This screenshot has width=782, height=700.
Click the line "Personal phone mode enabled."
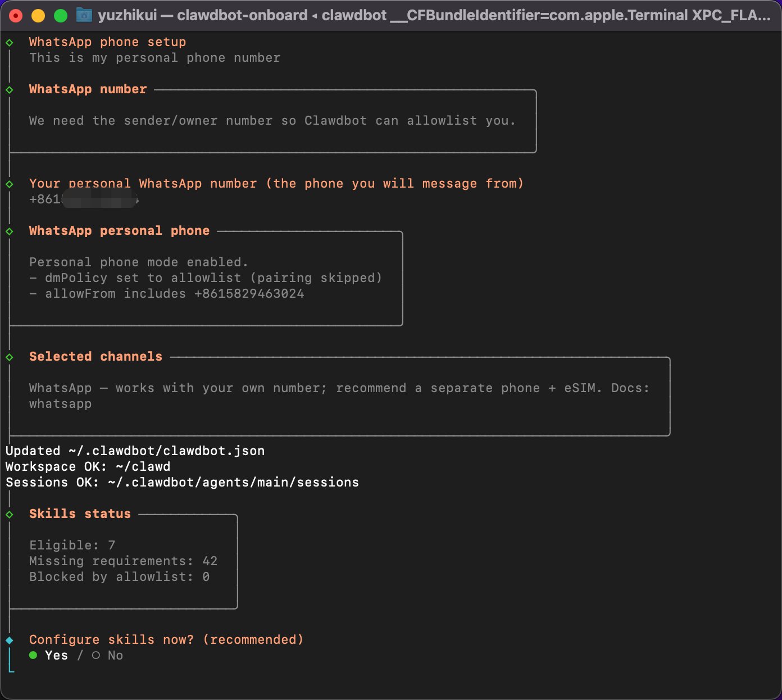click(139, 262)
